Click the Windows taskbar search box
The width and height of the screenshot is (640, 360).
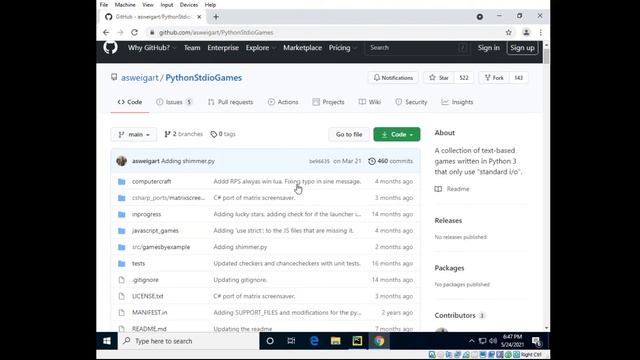[x=188, y=341]
